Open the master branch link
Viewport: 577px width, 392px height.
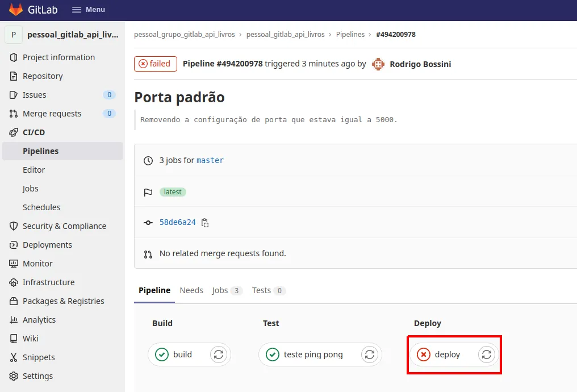210,160
